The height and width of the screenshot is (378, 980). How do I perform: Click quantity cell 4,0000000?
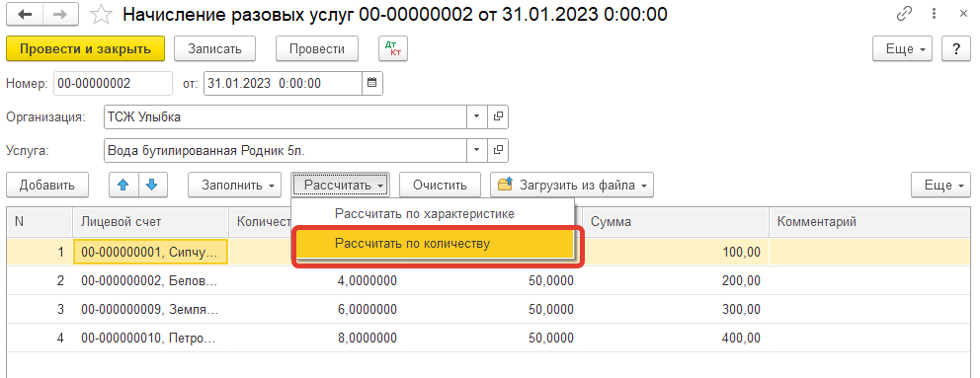(317, 281)
